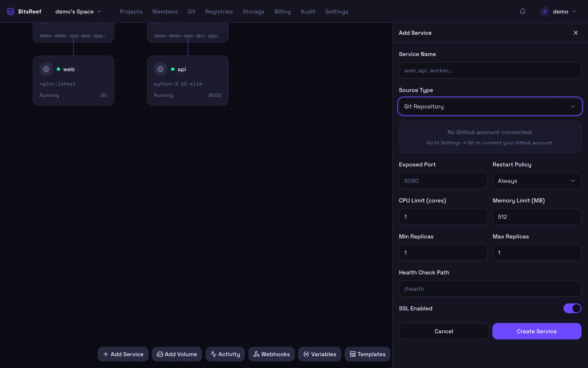Click the globe icon on web service

click(x=46, y=69)
